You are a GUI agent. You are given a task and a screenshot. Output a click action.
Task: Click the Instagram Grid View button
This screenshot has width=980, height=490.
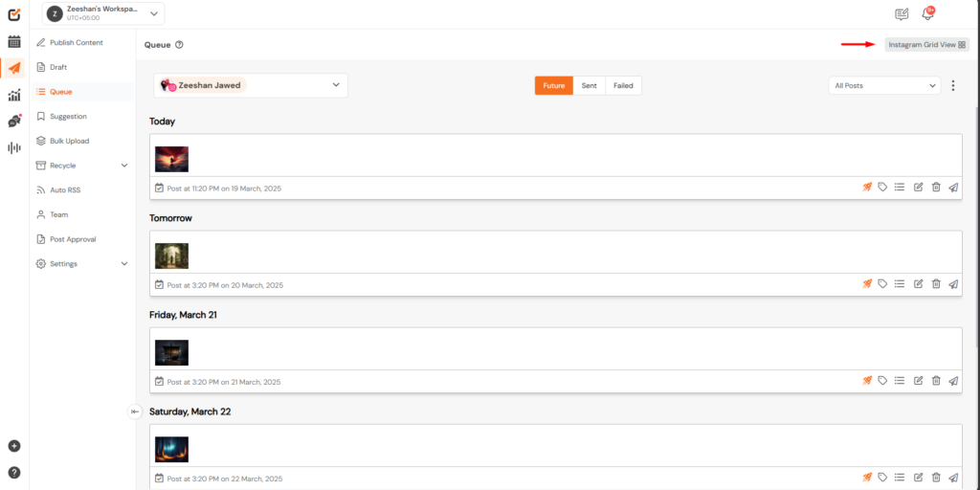(926, 45)
